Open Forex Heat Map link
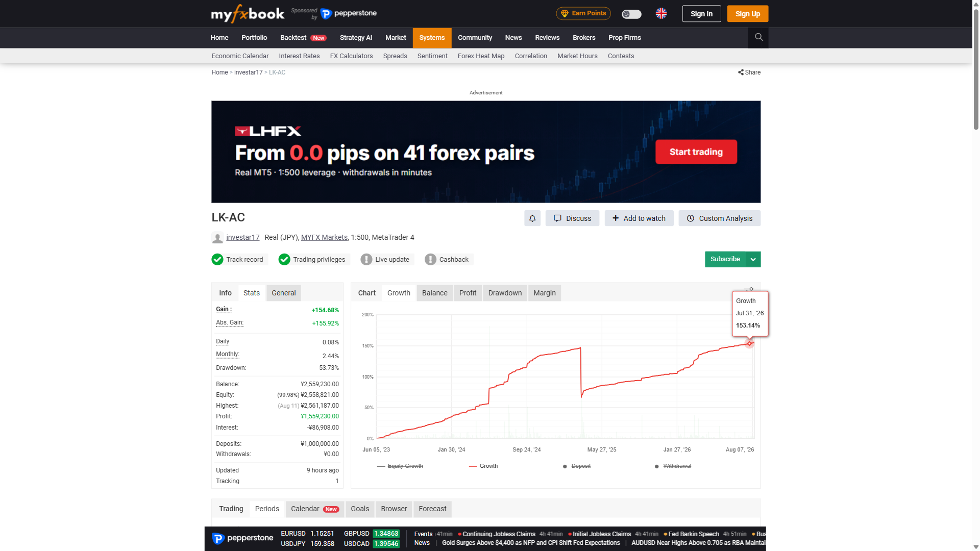This screenshot has width=980, height=551. coord(481,56)
